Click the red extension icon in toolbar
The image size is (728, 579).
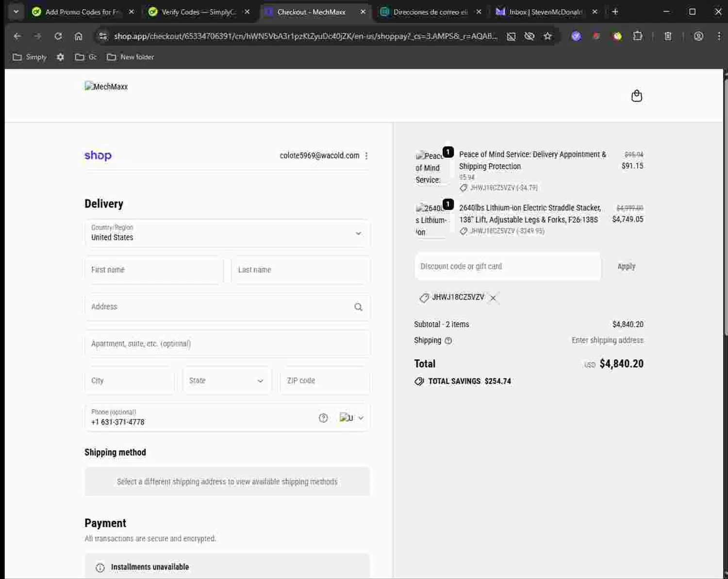[596, 36]
